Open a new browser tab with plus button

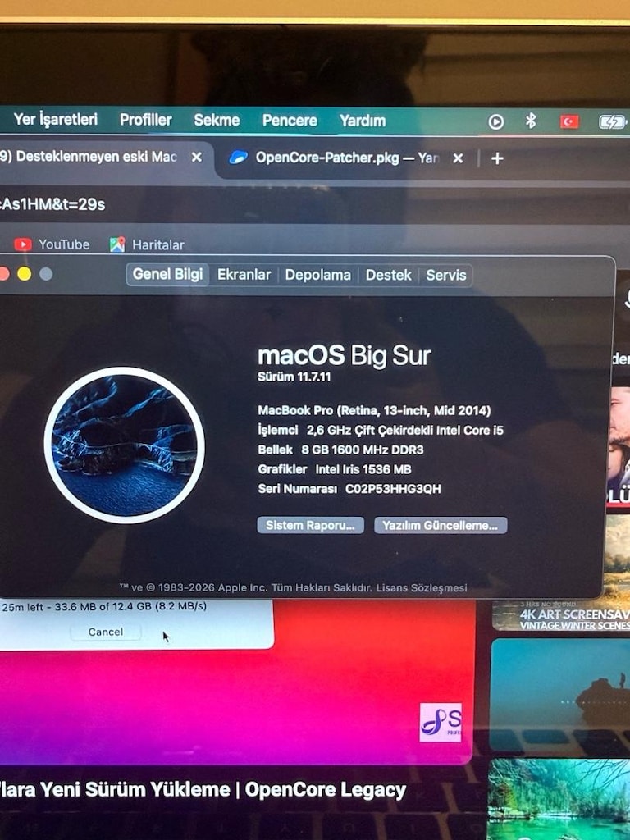click(496, 158)
